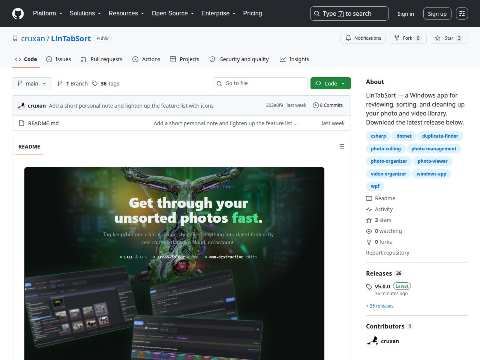Open the windows-app topic tag

tap(431, 174)
